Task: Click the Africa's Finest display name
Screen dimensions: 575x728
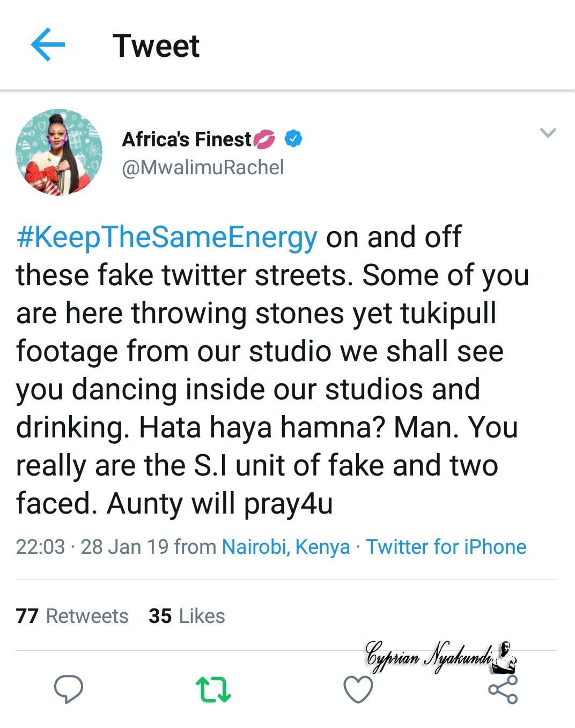Action: click(186, 139)
